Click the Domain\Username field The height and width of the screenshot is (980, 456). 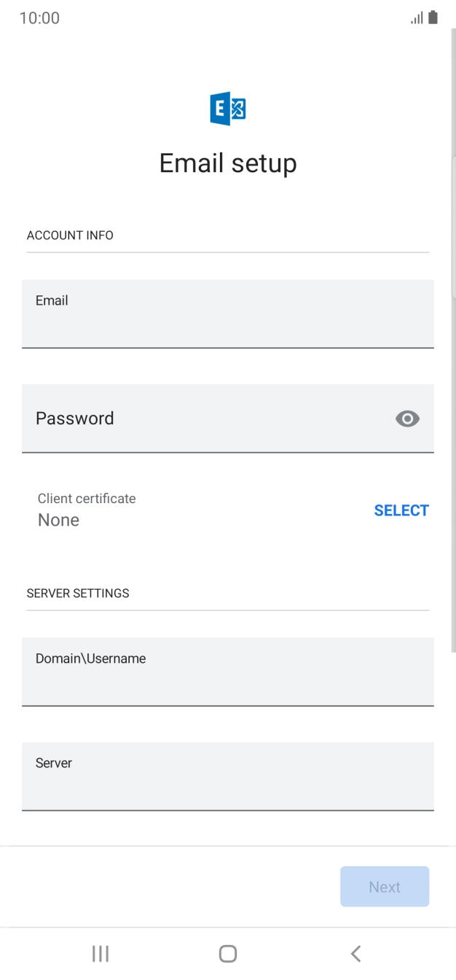point(227,672)
